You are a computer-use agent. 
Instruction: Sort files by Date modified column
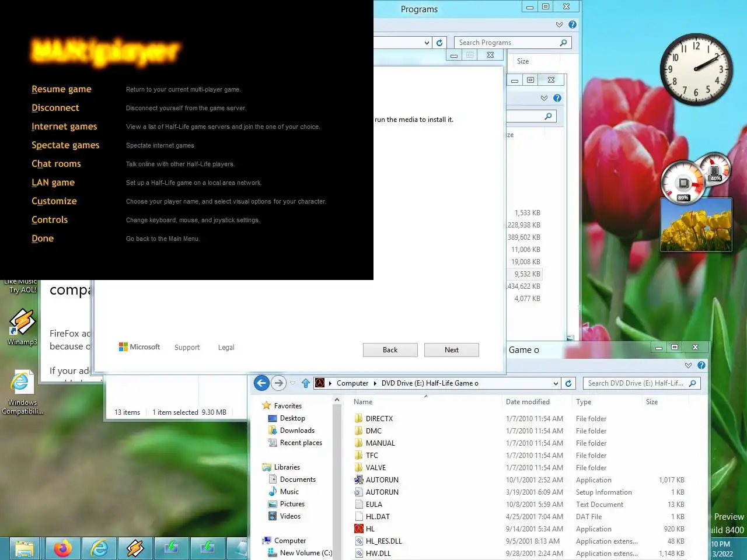pyautogui.click(x=536, y=402)
